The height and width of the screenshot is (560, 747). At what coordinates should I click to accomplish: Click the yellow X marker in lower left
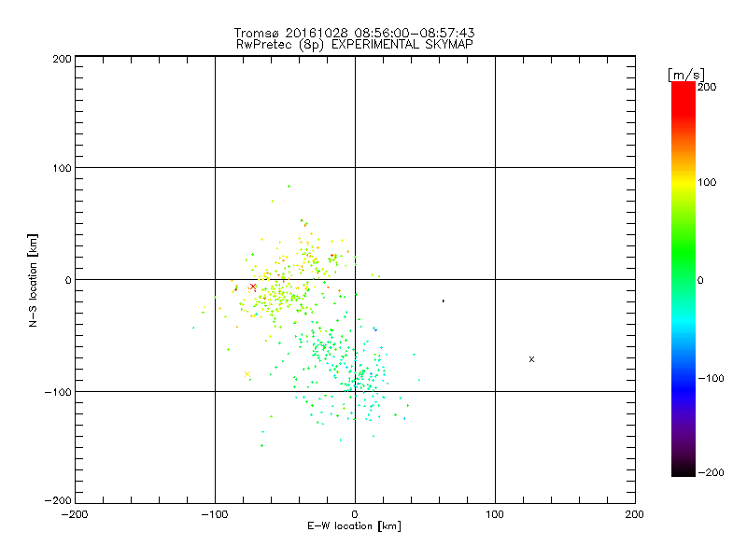tap(247, 374)
